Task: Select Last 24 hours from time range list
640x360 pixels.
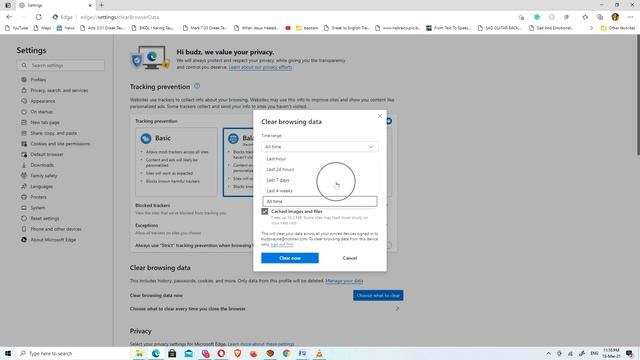Action: pyautogui.click(x=320, y=169)
